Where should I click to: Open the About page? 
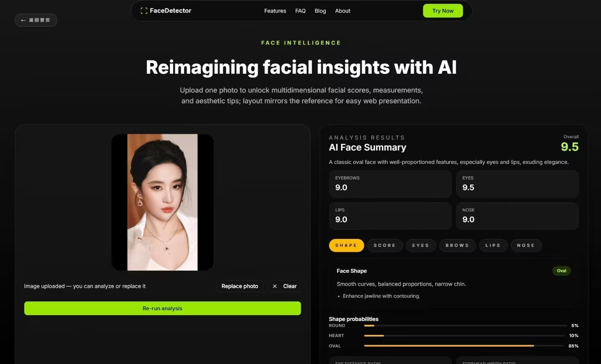point(342,11)
